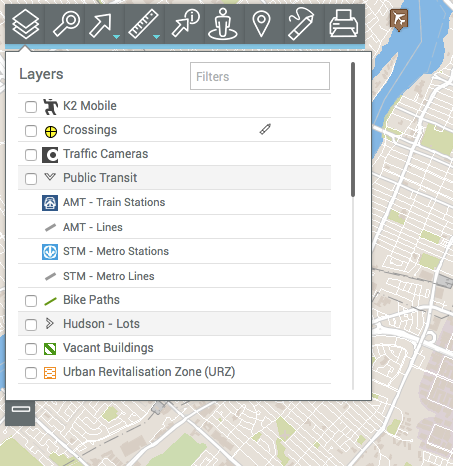Expand the Hudson - Lots group
This screenshot has width=453, height=466.
point(50,323)
